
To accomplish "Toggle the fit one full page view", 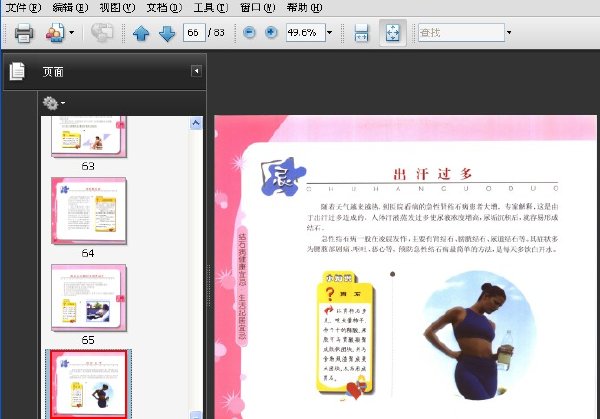I will click(393, 33).
